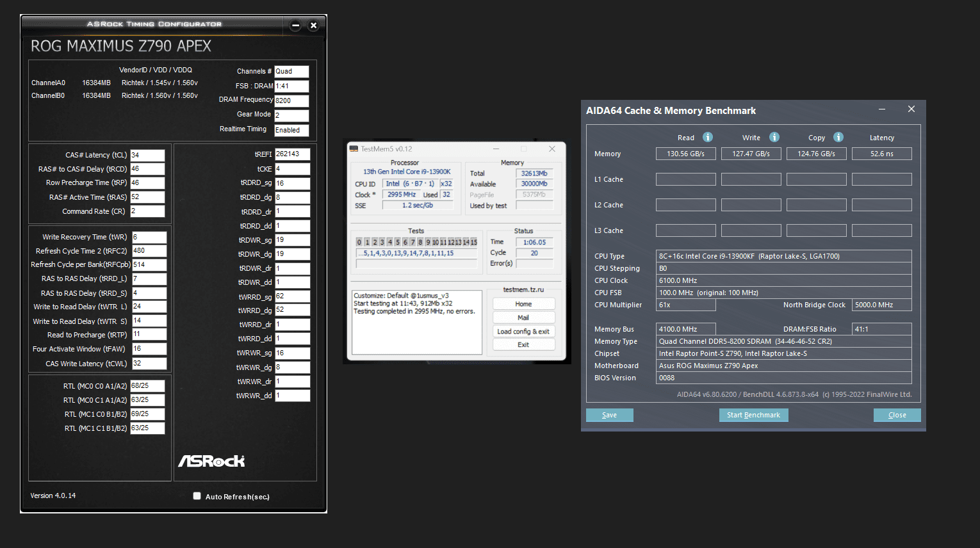The width and height of the screenshot is (980, 548).
Task: Click the RTL (MC1 C1 B1/B2) field
Action: [147, 428]
